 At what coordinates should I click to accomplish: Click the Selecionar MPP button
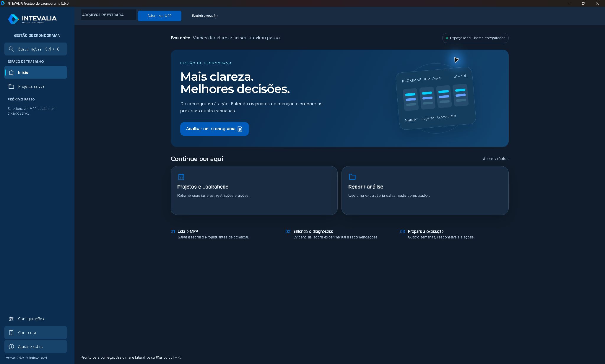coord(160,16)
